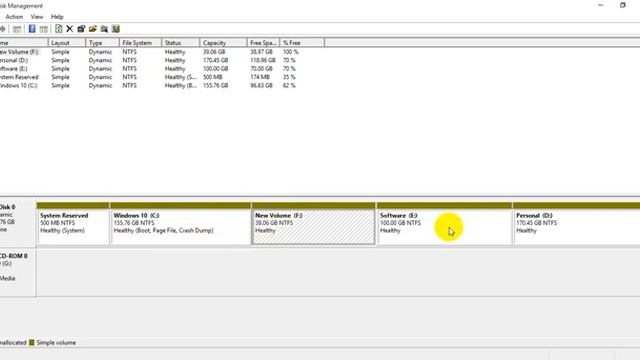640x360 pixels.
Task: Click the Refresh document toolbar icon
Action: coord(58,29)
